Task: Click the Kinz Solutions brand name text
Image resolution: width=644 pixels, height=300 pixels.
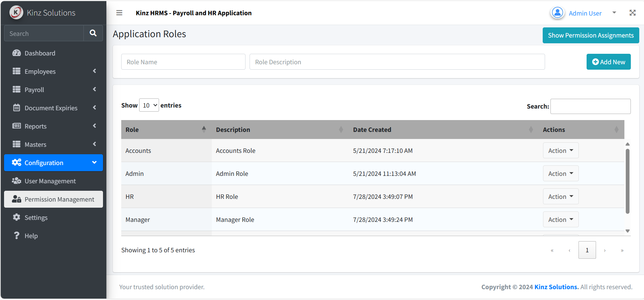Action: click(x=51, y=13)
